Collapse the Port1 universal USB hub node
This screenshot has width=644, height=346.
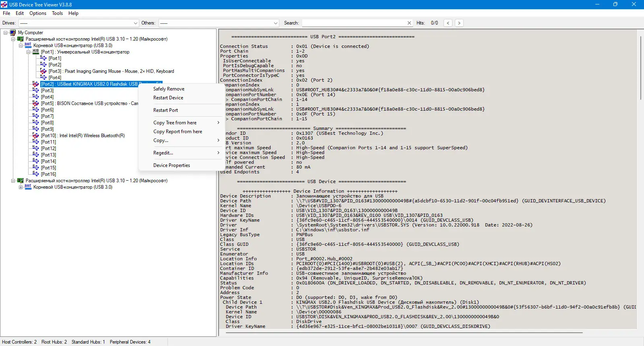click(x=29, y=52)
